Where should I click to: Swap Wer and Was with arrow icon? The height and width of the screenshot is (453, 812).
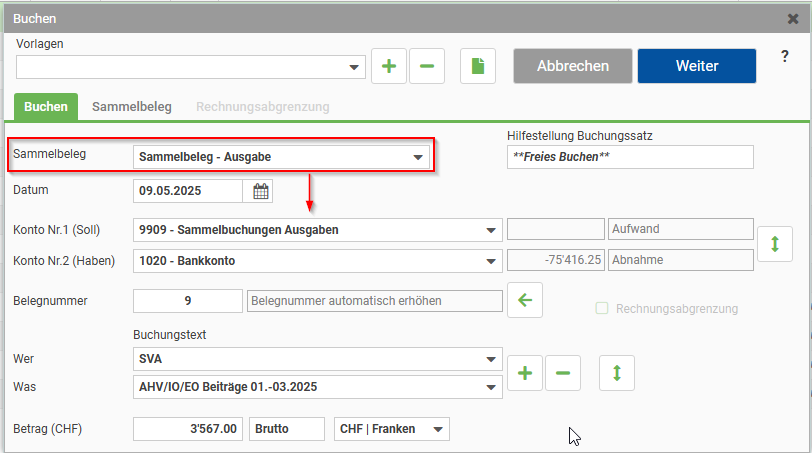pyautogui.click(x=617, y=373)
